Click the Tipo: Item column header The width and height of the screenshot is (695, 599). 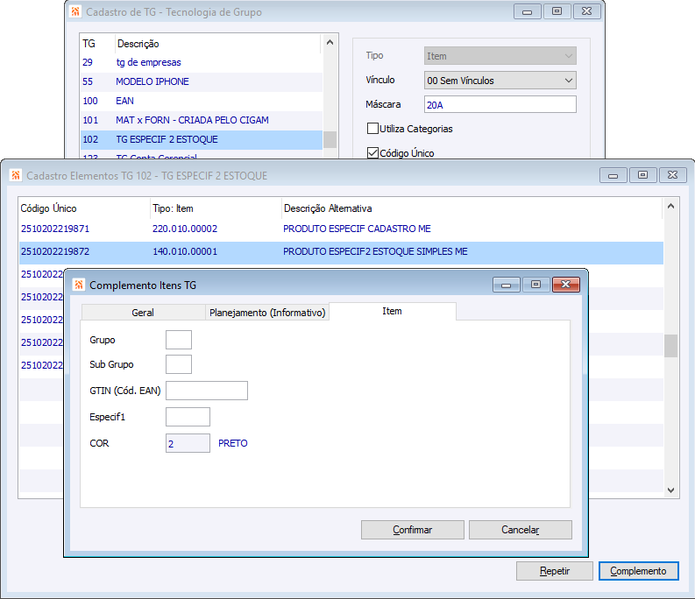pos(216,208)
